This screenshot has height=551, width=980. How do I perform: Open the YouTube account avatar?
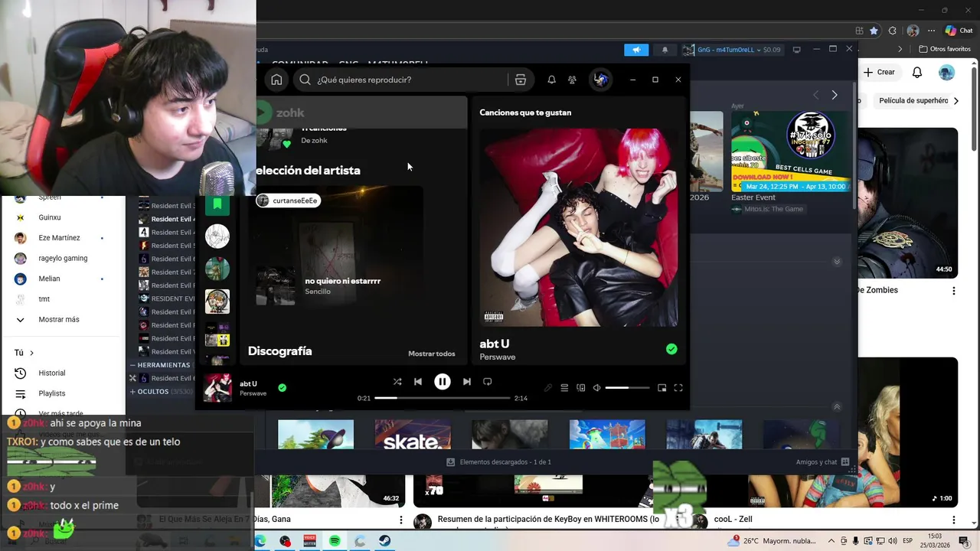point(947,72)
